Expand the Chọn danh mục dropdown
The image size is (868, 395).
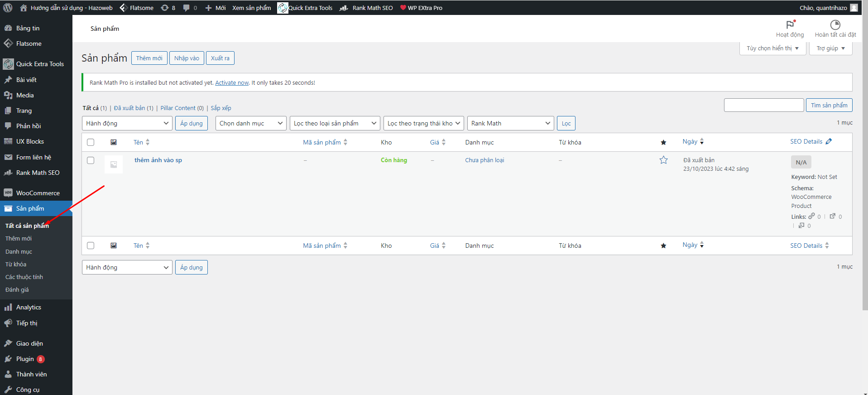point(250,123)
